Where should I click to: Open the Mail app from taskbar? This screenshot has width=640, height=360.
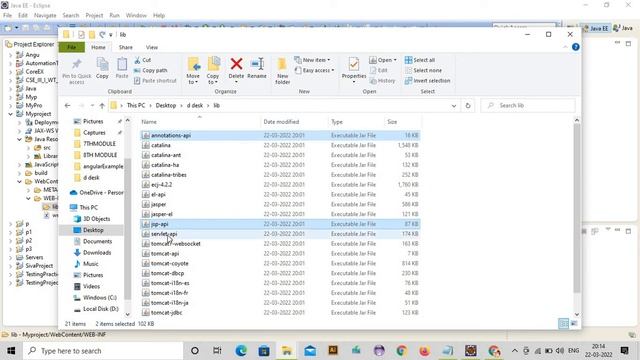click(x=310, y=351)
